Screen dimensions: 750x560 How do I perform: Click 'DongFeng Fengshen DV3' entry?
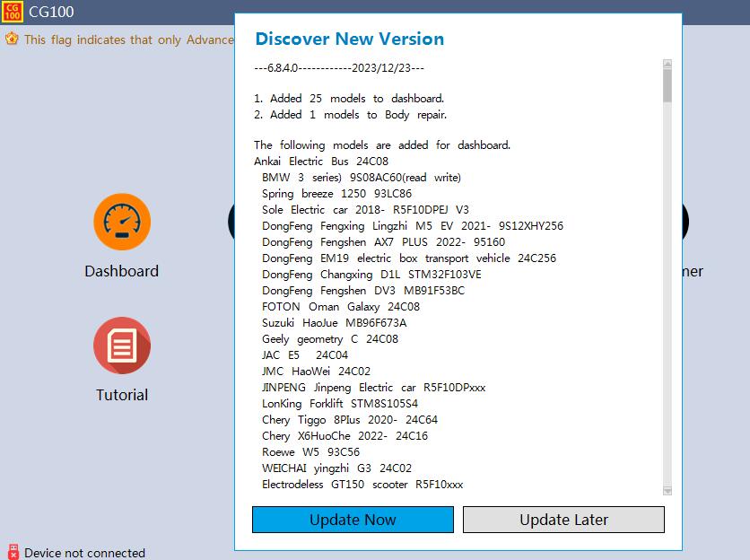point(363,291)
